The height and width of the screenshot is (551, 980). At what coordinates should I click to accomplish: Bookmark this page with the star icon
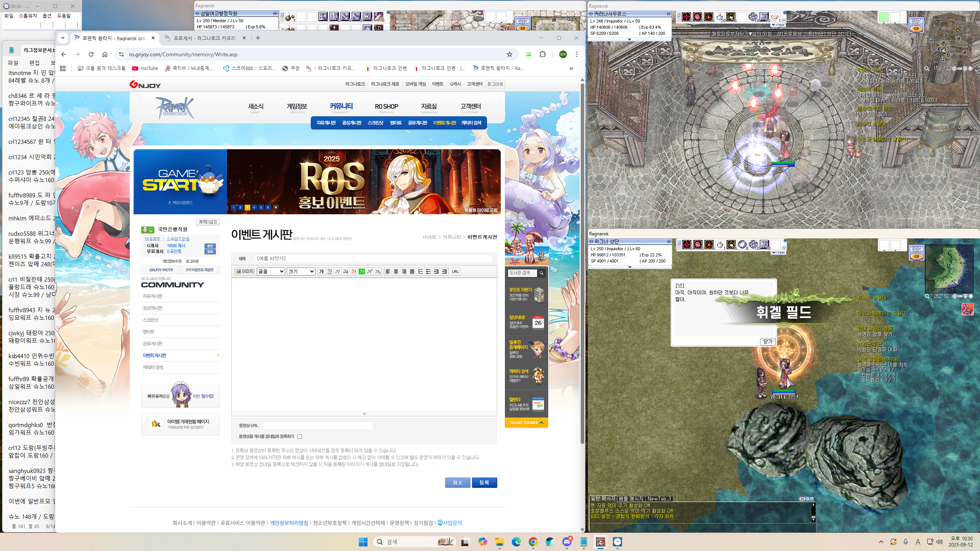click(509, 54)
